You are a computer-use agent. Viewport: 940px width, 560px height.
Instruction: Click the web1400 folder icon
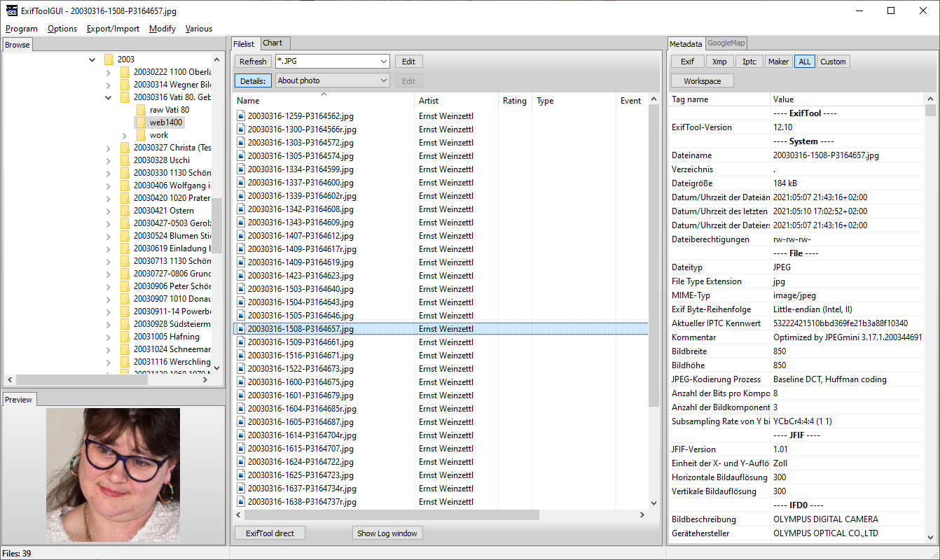[141, 122]
